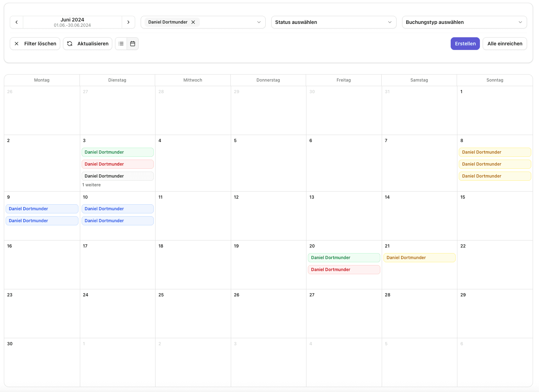Open the Buchungstyp auswählen dropdown
Image resolution: width=539 pixels, height=392 pixels.
tap(464, 22)
